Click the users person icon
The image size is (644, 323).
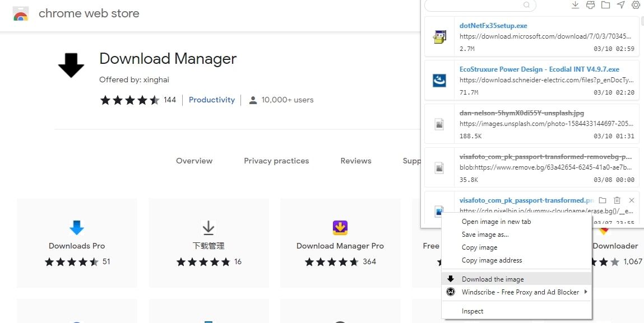point(253,100)
